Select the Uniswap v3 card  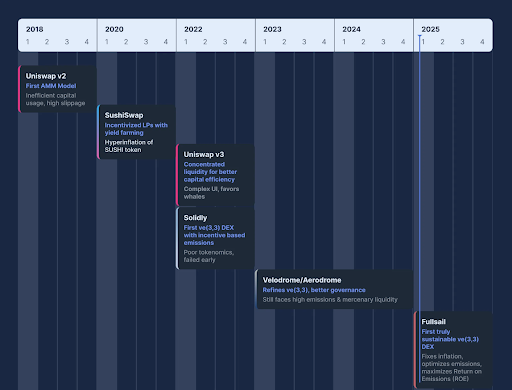(216, 175)
